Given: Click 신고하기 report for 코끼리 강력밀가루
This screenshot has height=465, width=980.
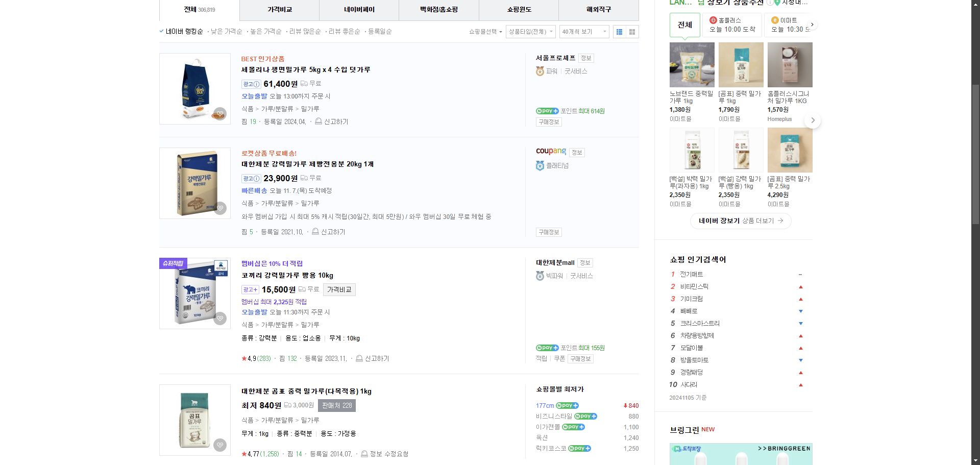Looking at the screenshot, I should click(373, 358).
